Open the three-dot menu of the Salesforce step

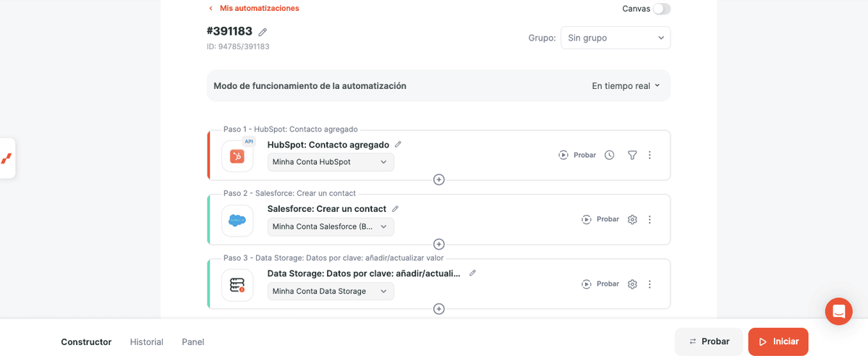[x=650, y=219]
